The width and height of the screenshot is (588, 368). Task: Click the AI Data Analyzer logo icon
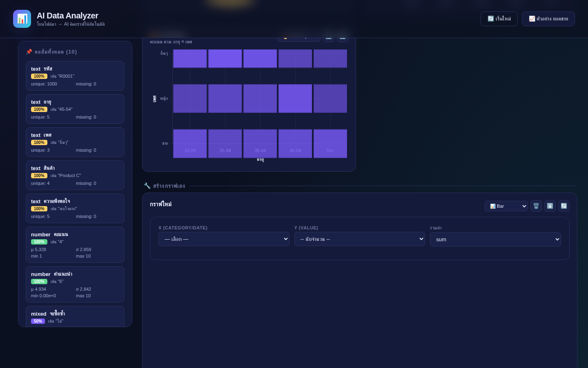tap(22, 19)
